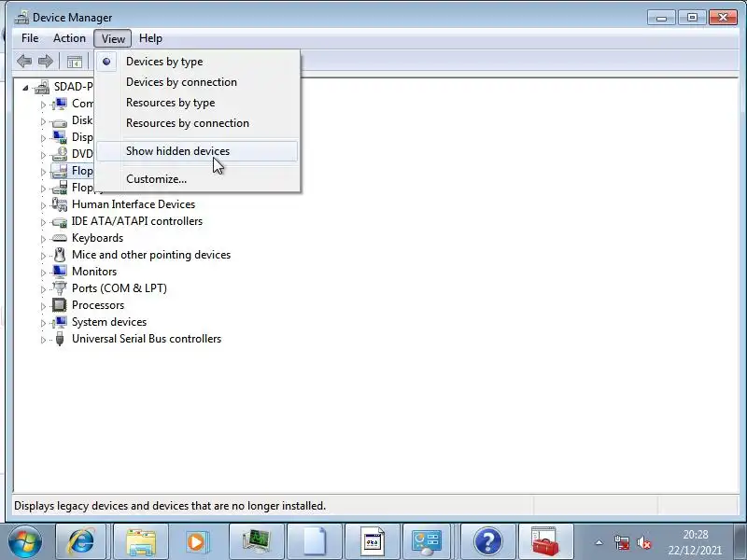Expand the Ports (COM & LPT) node

point(43,289)
